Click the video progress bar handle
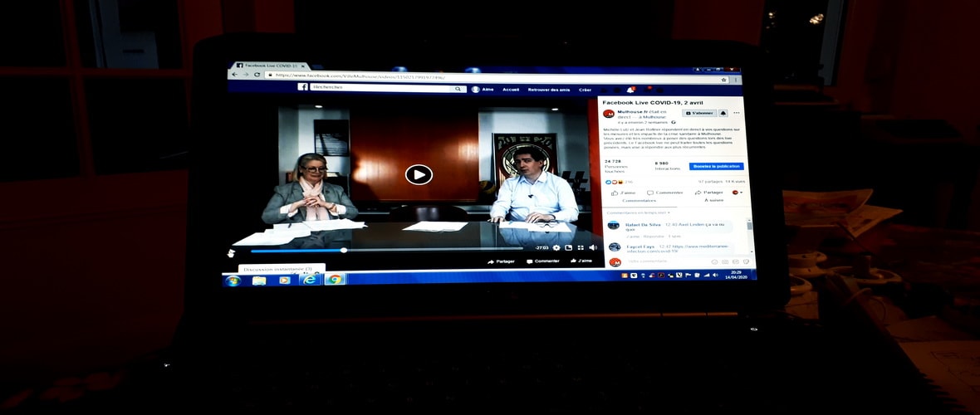Image resolution: width=980 pixels, height=415 pixels. (x=344, y=250)
